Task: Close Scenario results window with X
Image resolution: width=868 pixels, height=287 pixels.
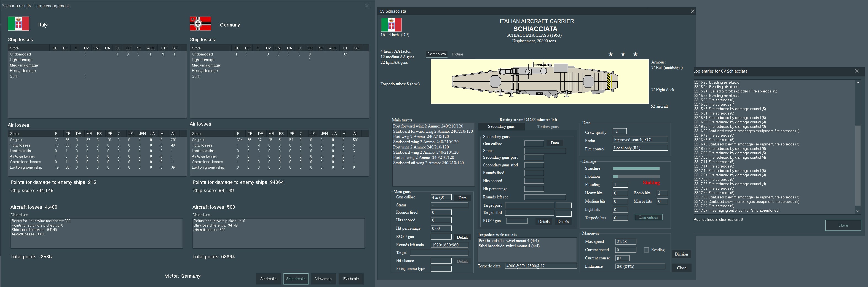Action: click(367, 6)
